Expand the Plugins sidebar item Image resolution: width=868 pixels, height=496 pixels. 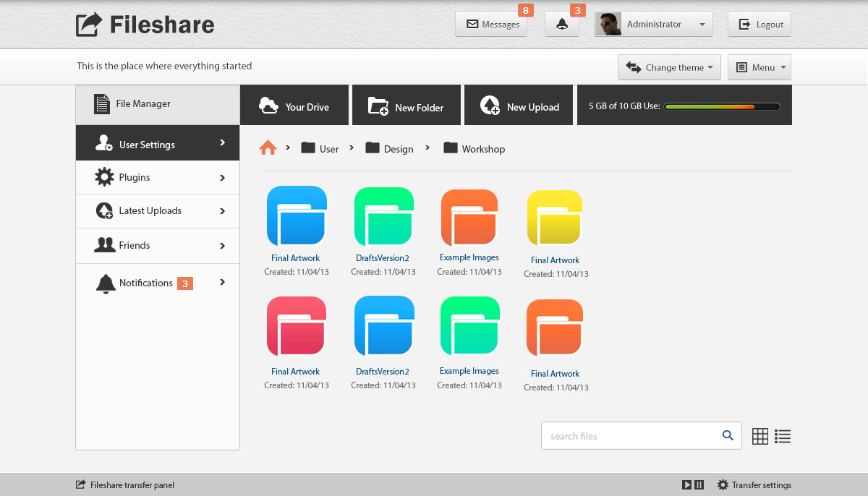pyautogui.click(x=158, y=178)
